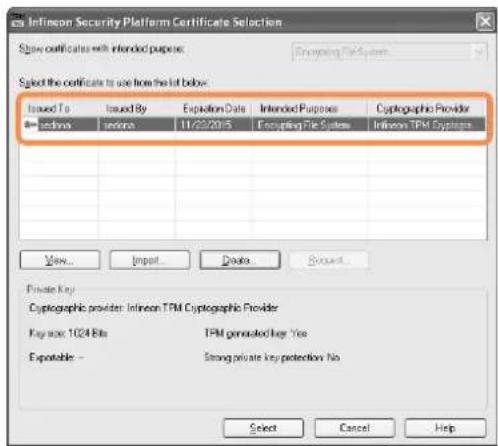Click the title bar application icon
This screenshot has height=446, width=498.
point(17,21)
